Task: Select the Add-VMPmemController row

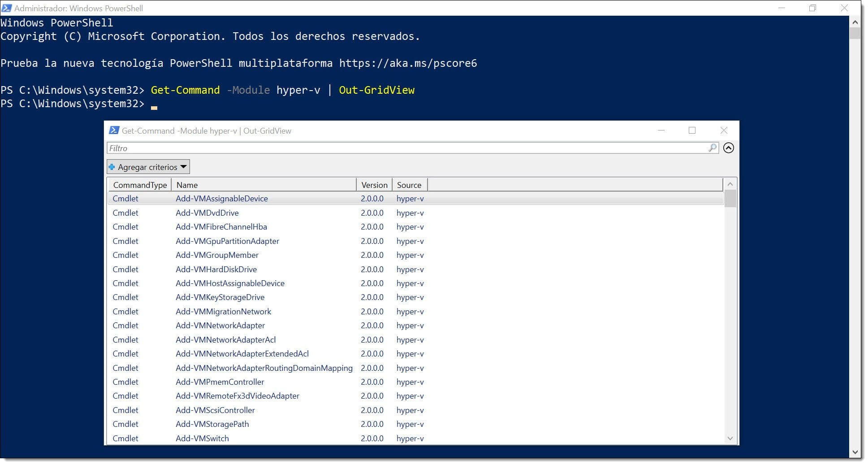Action: (x=415, y=382)
